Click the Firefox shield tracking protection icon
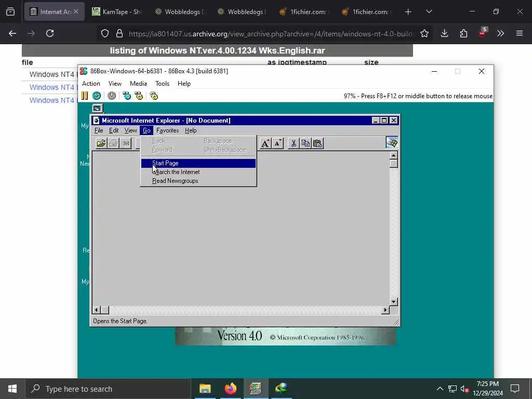Screen dimensions: 532x399 [105, 33]
